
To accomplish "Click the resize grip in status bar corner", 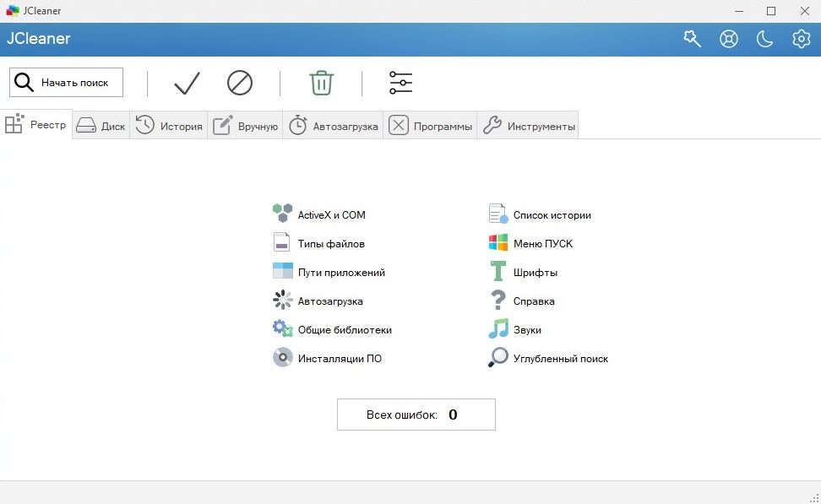I will pos(814,498).
